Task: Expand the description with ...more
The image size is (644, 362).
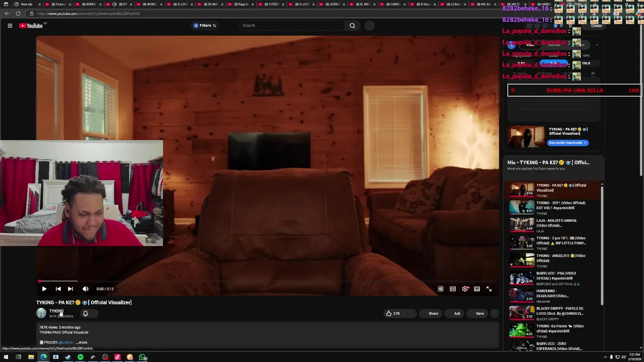Action: coord(82,342)
